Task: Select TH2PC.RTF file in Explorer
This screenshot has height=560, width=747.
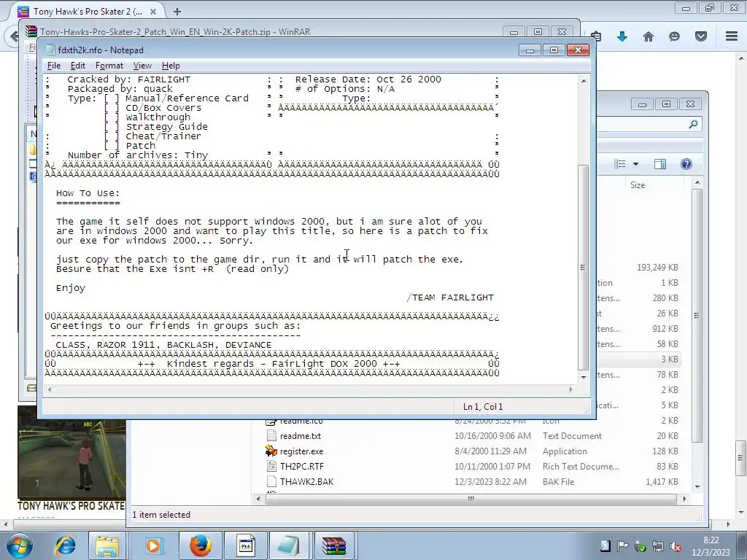Action: pos(301,466)
